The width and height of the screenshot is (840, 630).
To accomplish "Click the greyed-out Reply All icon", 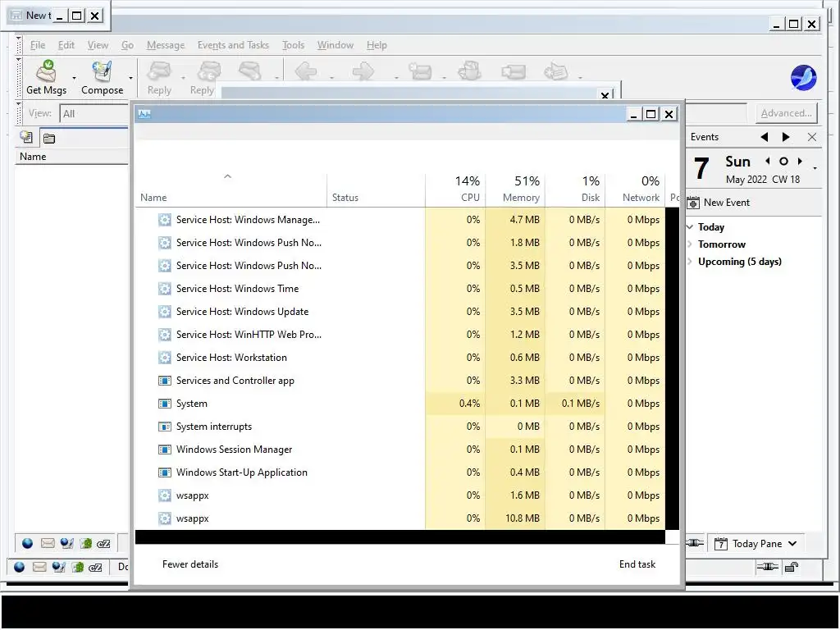I will [209, 71].
